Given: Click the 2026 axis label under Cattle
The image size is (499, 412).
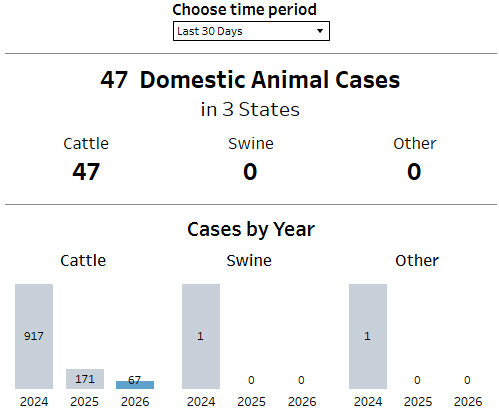Looking at the screenshot, I should 135,402.
